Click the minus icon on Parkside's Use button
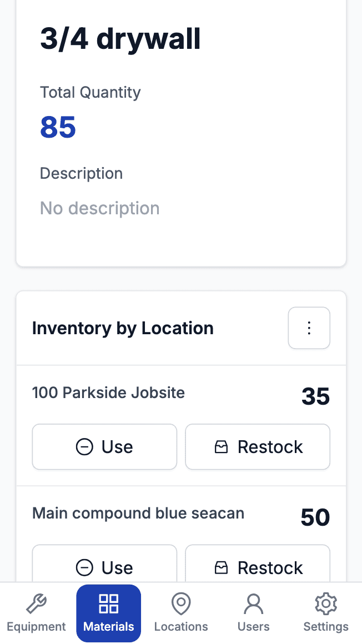362x644 pixels. 84,446
